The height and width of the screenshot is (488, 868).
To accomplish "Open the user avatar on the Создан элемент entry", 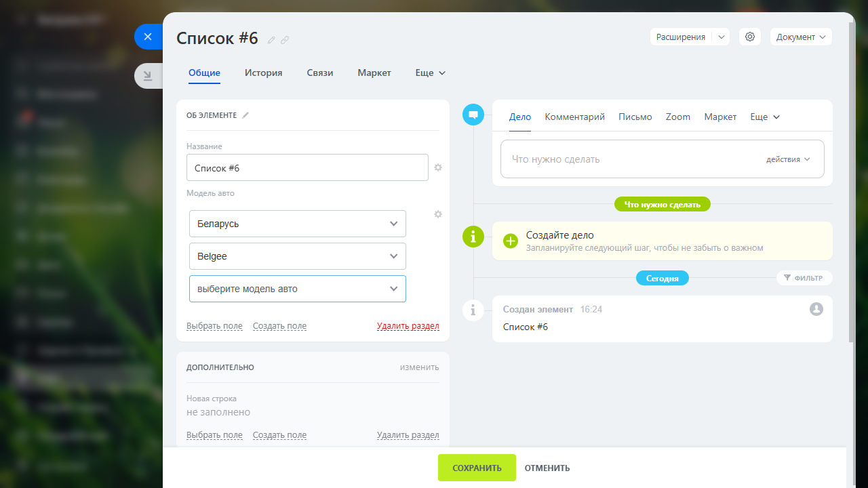I will click(x=816, y=309).
